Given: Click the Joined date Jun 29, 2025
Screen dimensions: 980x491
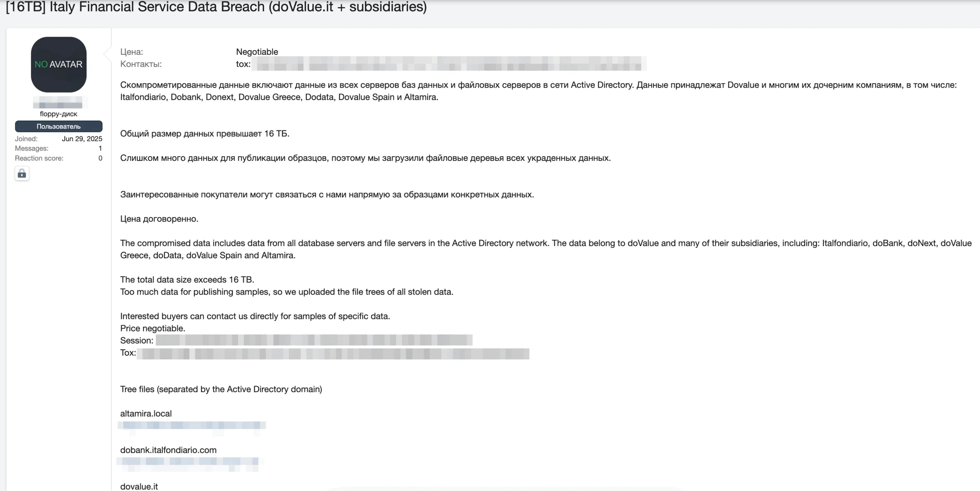Looking at the screenshot, I should coord(82,139).
